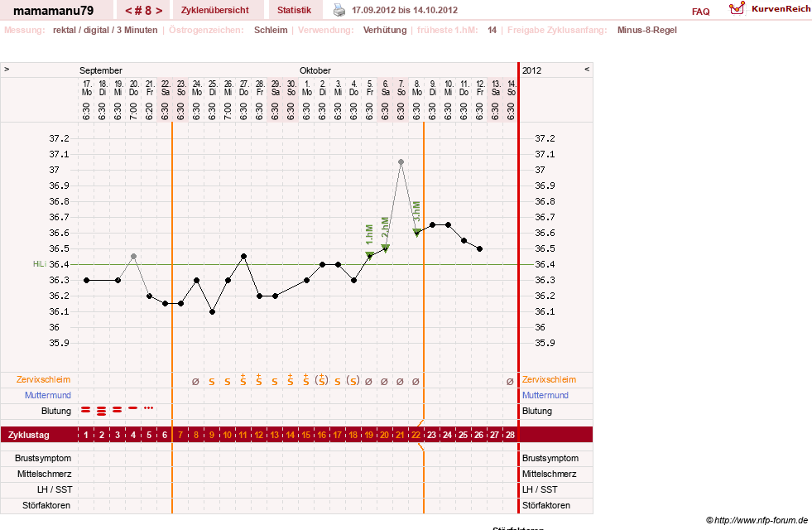812x530 pixels.
Task: Click the right Muttermund row label
Action: [545, 395]
